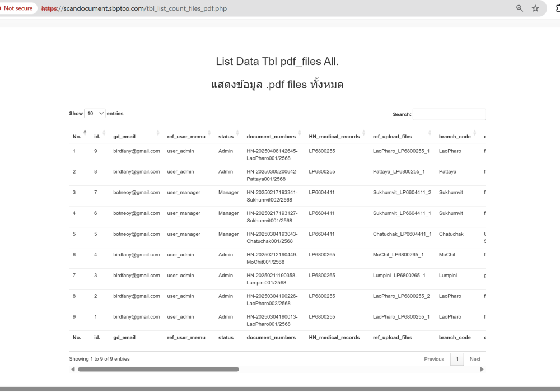Open the Show entries count dropdown
The image size is (560, 392).
95,114
